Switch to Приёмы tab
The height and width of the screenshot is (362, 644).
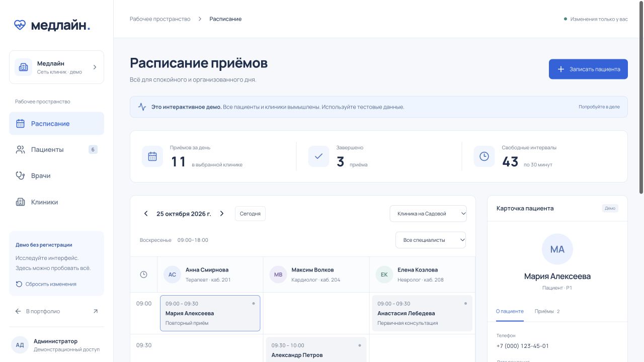(x=547, y=312)
